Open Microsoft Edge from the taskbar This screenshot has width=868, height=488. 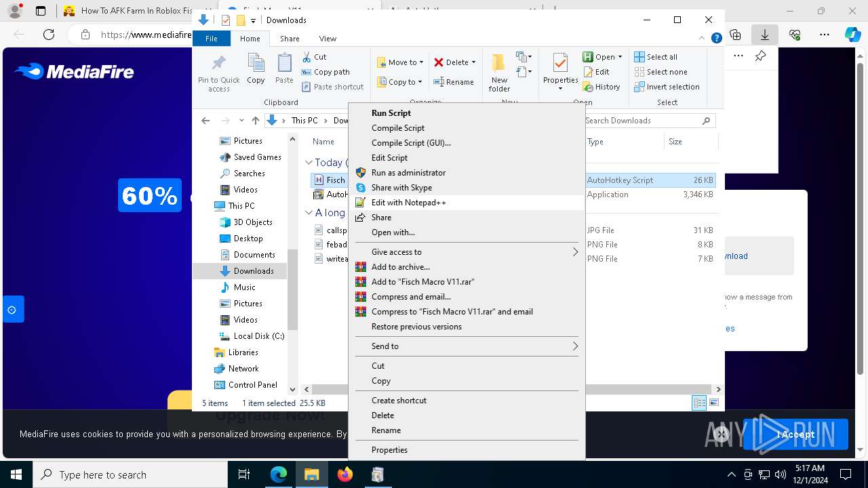click(x=279, y=474)
